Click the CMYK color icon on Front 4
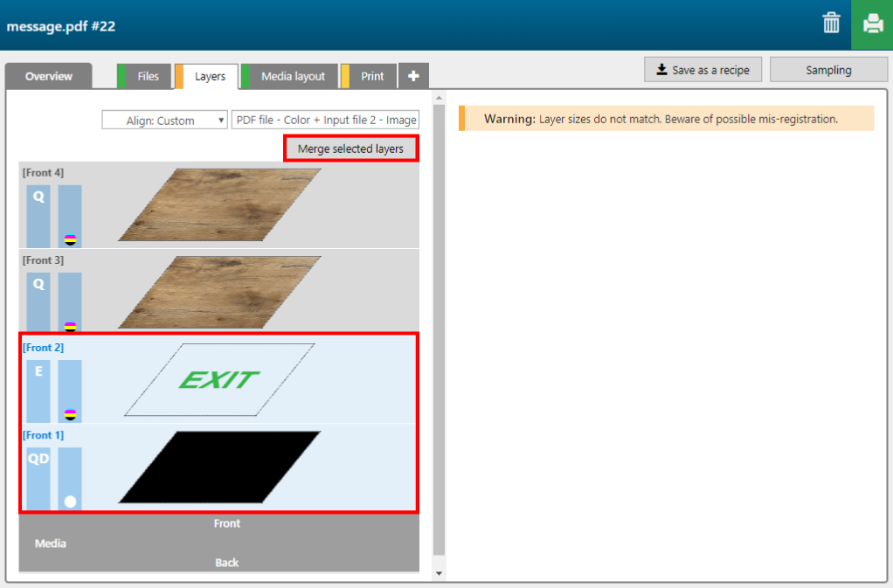The width and height of the screenshot is (893, 588). click(x=71, y=239)
